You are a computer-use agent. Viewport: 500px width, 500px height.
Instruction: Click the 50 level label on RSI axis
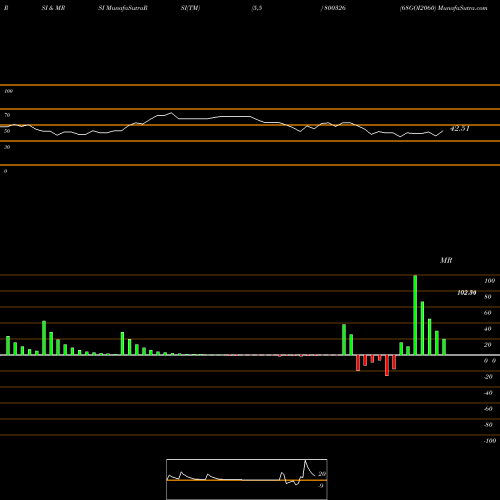pyautogui.click(x=7, y=131)
